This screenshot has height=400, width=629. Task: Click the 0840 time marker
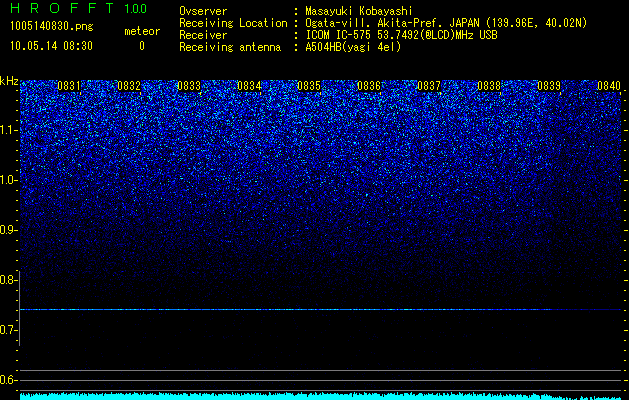(609, 86)
